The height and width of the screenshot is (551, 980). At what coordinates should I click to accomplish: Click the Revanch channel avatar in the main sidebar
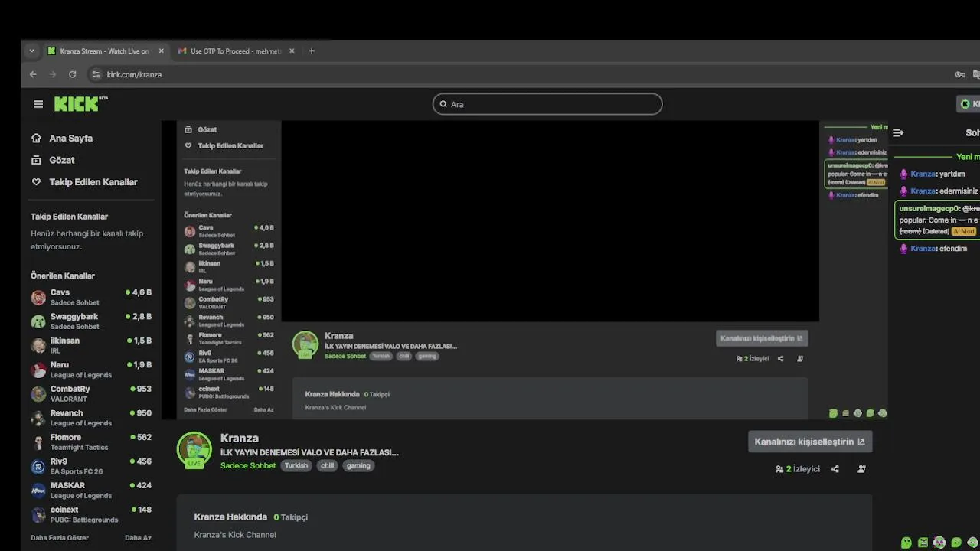pyautogui.click(x=38, y=418)
